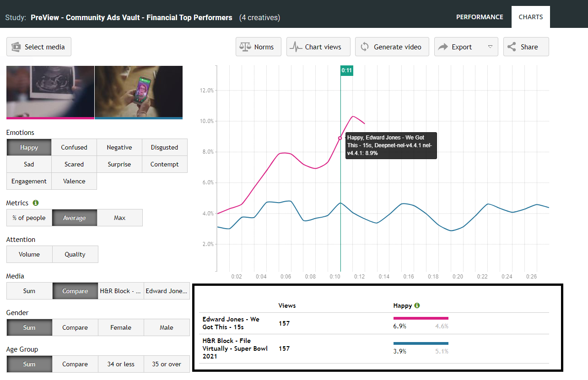Choose the Average metric

click(x=74, y=218)
